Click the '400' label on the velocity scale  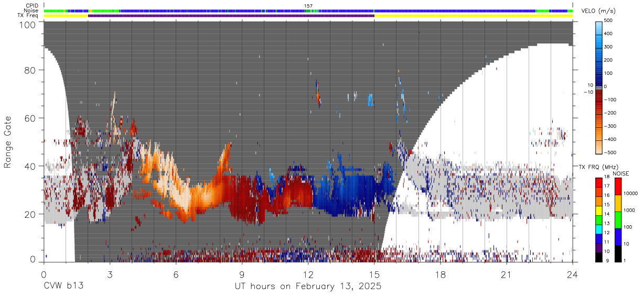pyautogui.click(x=608, y=34)
